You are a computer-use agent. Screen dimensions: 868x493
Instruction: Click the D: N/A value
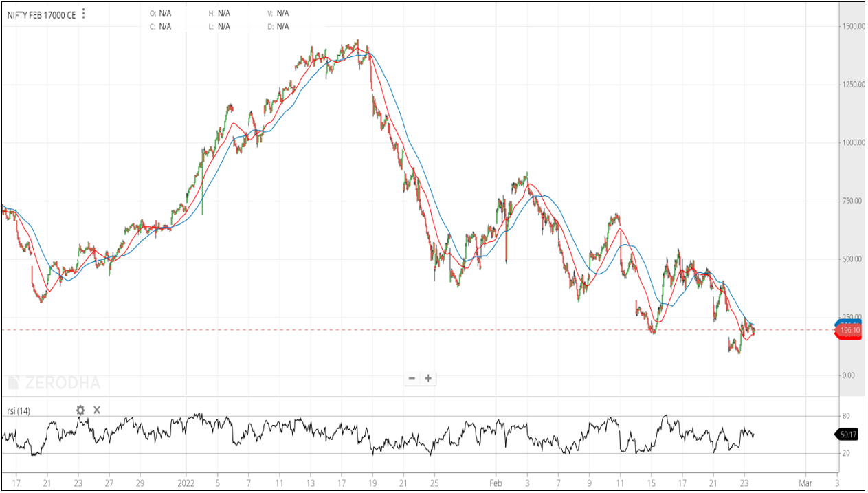[x=278, y=27]
